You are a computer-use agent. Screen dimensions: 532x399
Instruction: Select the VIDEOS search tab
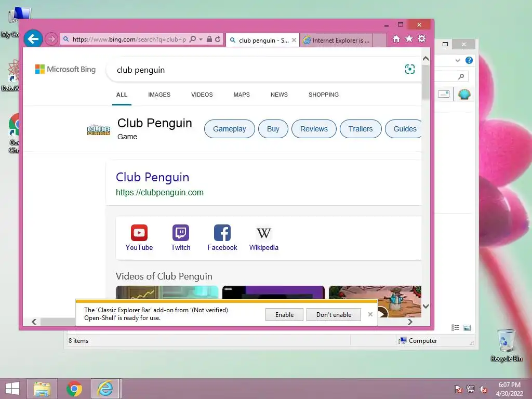(x=202, y=95)
